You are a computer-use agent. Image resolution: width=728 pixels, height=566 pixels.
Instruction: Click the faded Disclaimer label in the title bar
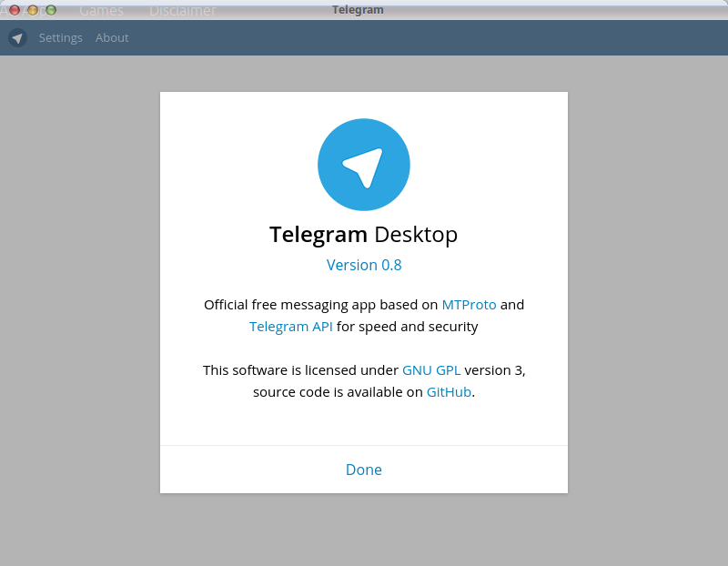click(x=183, y=10)
